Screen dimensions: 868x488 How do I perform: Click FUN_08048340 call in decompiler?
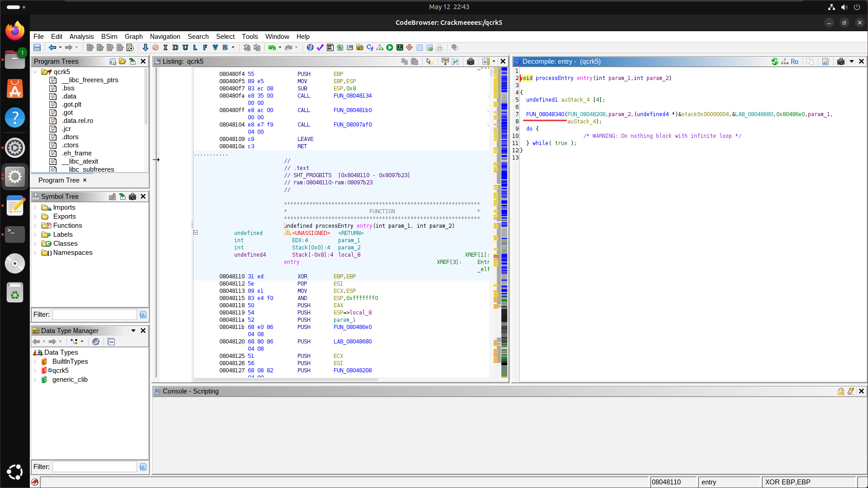point(545,114)
